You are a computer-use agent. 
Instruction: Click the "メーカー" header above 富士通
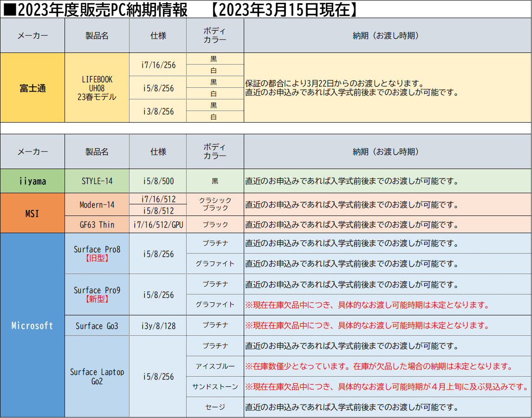coord(32,36)
